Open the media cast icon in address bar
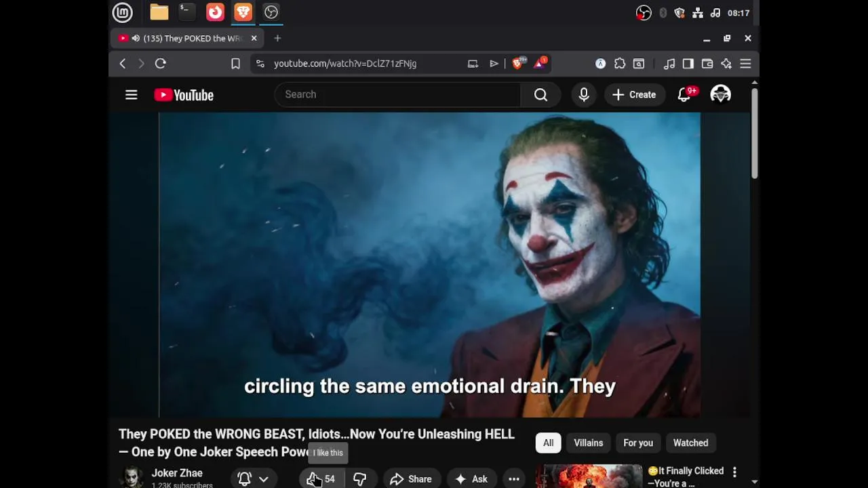868x488 pixels. tap(473, 64)
